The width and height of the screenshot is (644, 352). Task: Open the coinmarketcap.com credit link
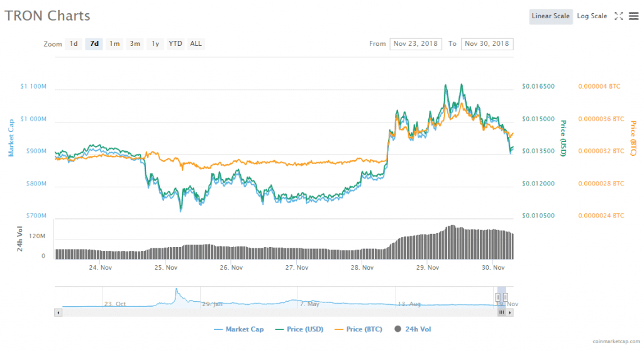click(616, 341)
